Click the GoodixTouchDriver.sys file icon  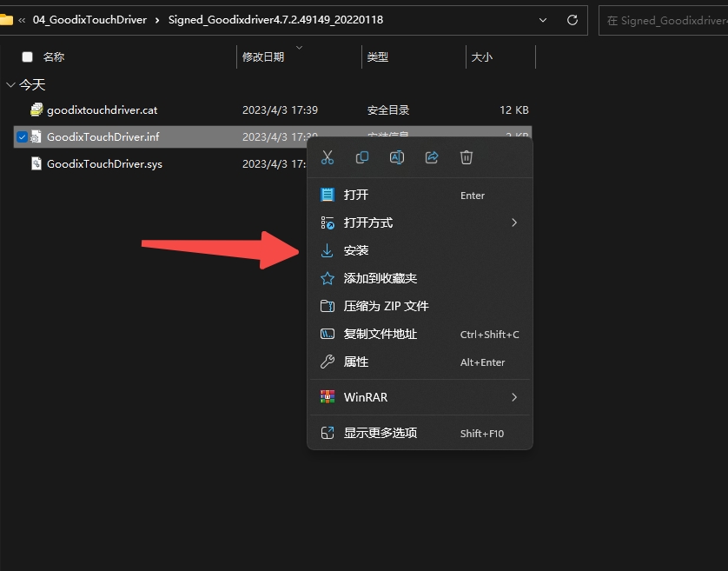36,163
